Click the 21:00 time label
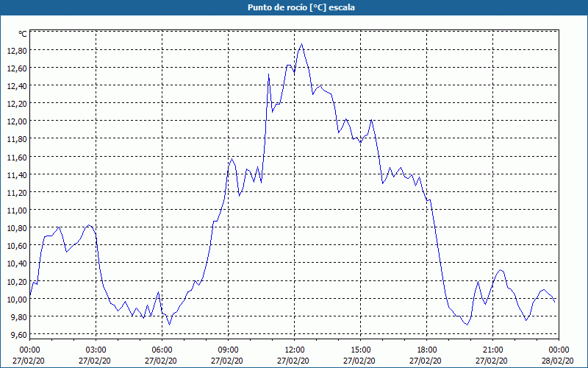The width and height of the screenshot is (588, 368). 492,350
